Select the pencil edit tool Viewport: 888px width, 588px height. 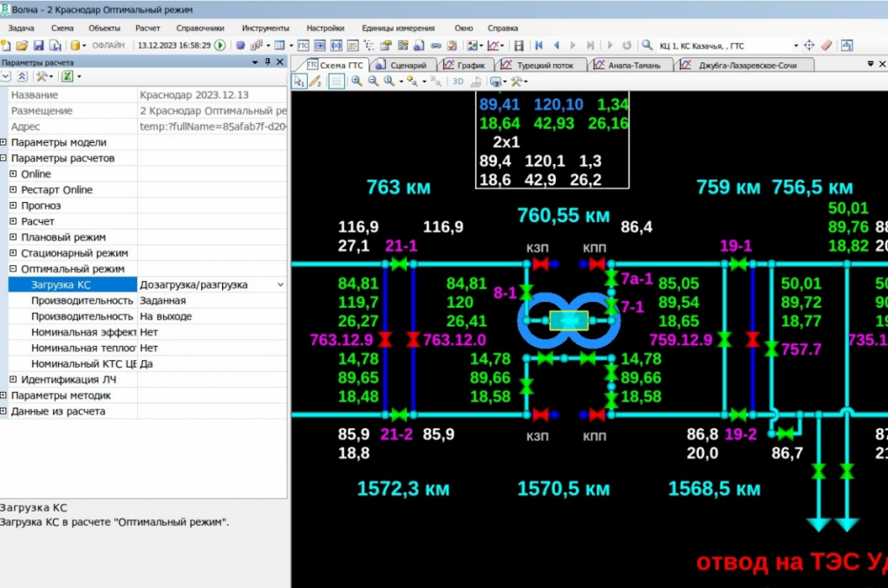coord(316,82)
